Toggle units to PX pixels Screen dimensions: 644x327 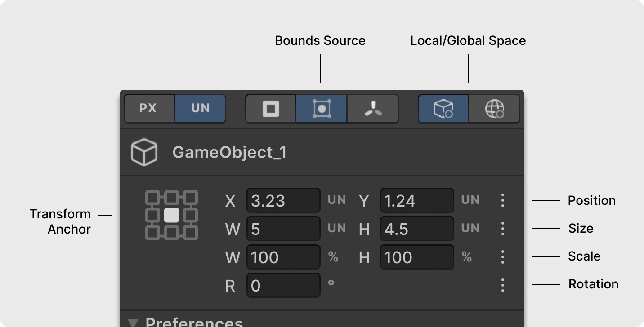tap(149, 109)
